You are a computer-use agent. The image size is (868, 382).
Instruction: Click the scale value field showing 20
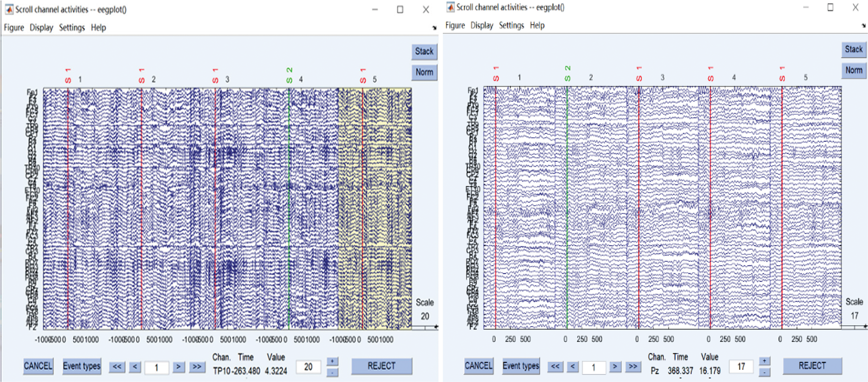[x=308, y=367]
